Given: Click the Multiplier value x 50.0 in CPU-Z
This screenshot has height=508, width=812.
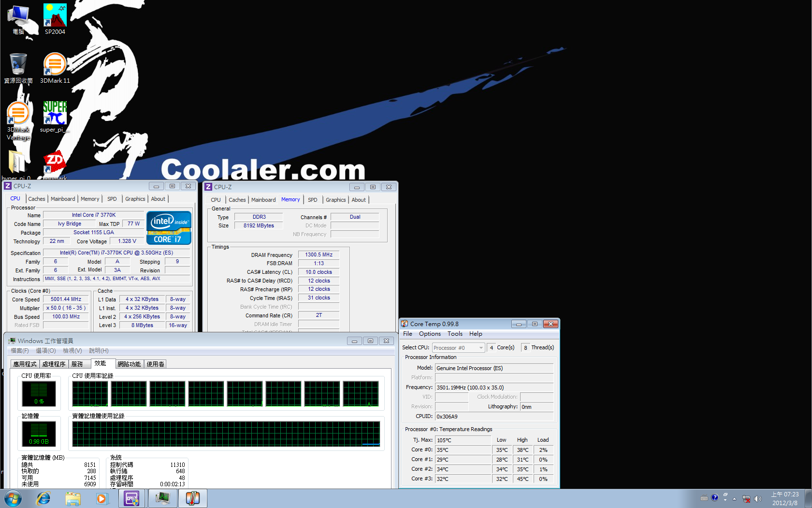Looking at the screenshot, I should (66, 308).
